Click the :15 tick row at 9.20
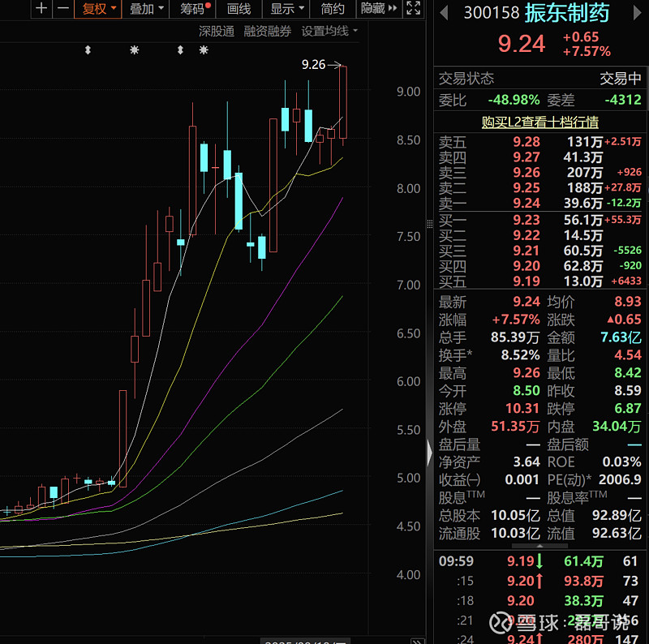This screenshot has height=644, width=649. 539,581
